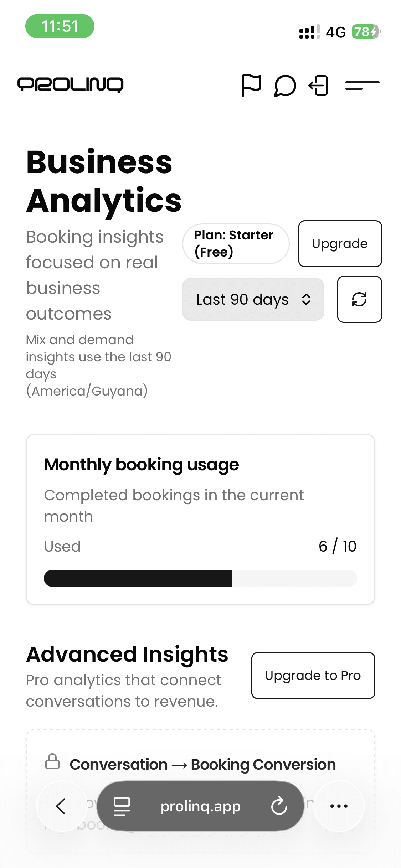This screenshot has width=401, height=868.
Task: Select Upgrade to Pro under Advanced Insights
Action: [313, 675]
